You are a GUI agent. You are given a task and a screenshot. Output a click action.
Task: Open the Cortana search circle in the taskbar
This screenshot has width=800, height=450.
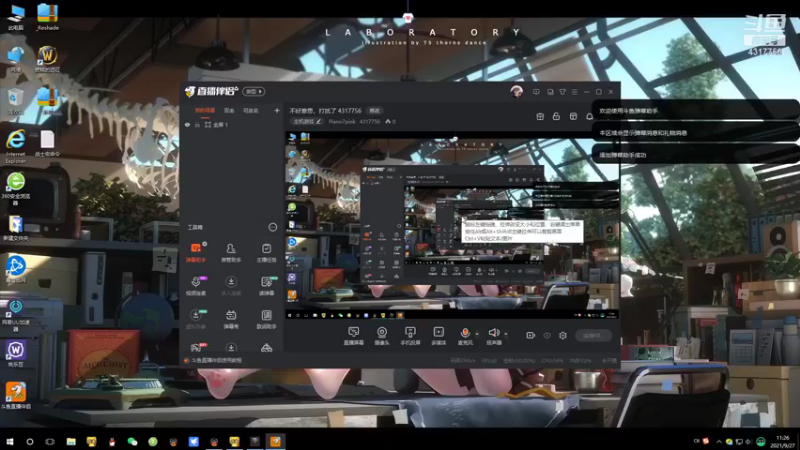pos(30,441)
